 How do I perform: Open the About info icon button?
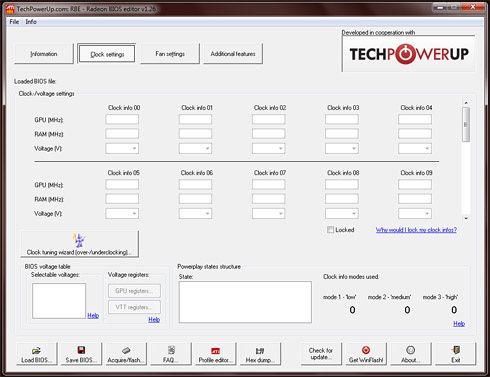[410, 354]
